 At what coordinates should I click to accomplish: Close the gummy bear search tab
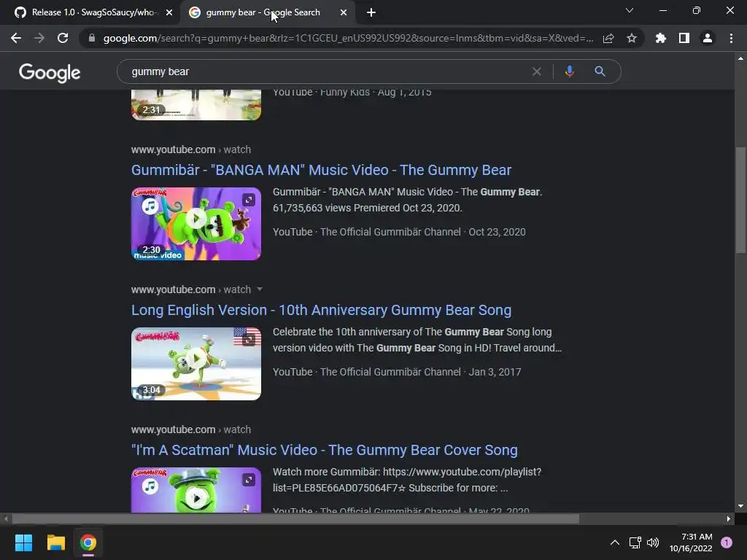coord(344,13)
